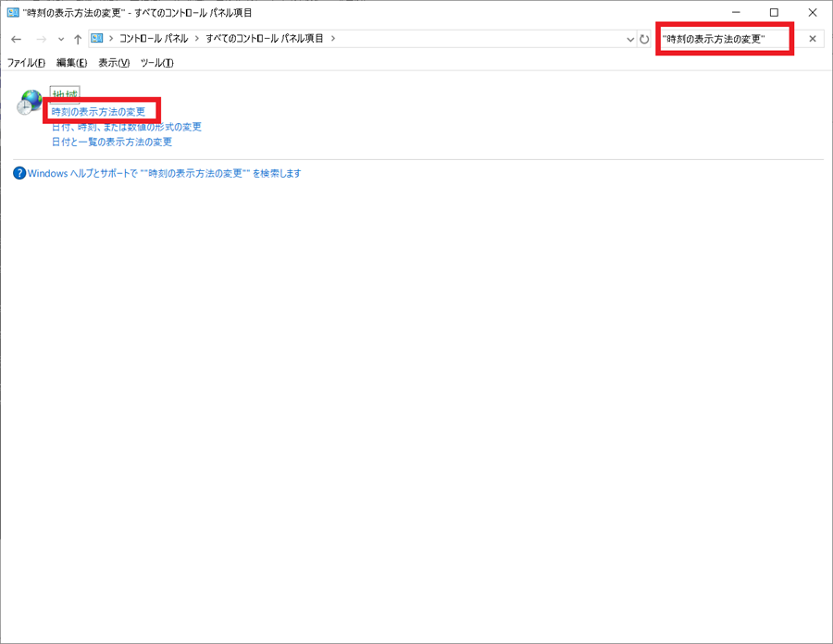
Task: Click the back navigation arrow
Action: coord(16,39)
